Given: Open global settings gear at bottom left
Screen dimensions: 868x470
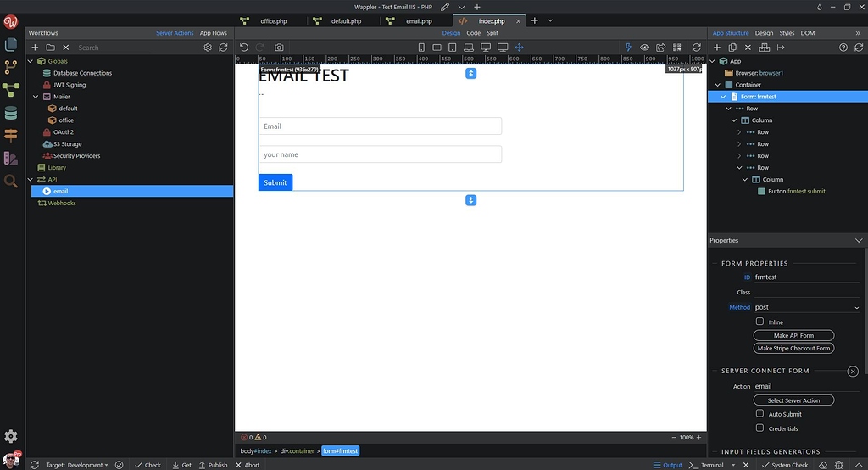Looking at the screenshot, I should pyautogui.click(x=11, y=436).
